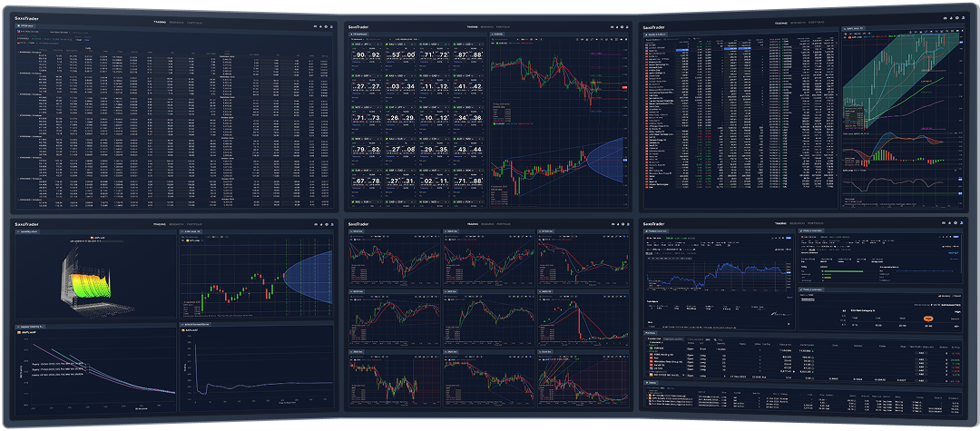This screenshot has height=431, width=980.
Task: Select TRADING tab in FX dashboard window
Action: point(473,27)
